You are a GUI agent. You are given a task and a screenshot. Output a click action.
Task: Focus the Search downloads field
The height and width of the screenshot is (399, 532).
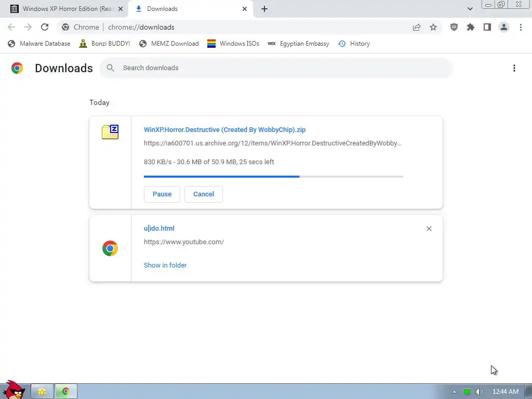pos(276,68)
